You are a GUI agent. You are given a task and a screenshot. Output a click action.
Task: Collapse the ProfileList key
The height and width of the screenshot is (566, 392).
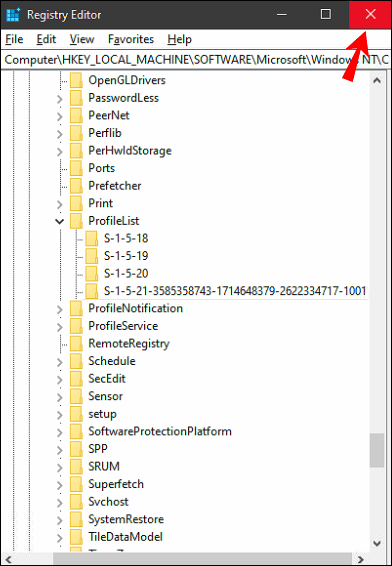pyautogui.click(x=60, y=221)
